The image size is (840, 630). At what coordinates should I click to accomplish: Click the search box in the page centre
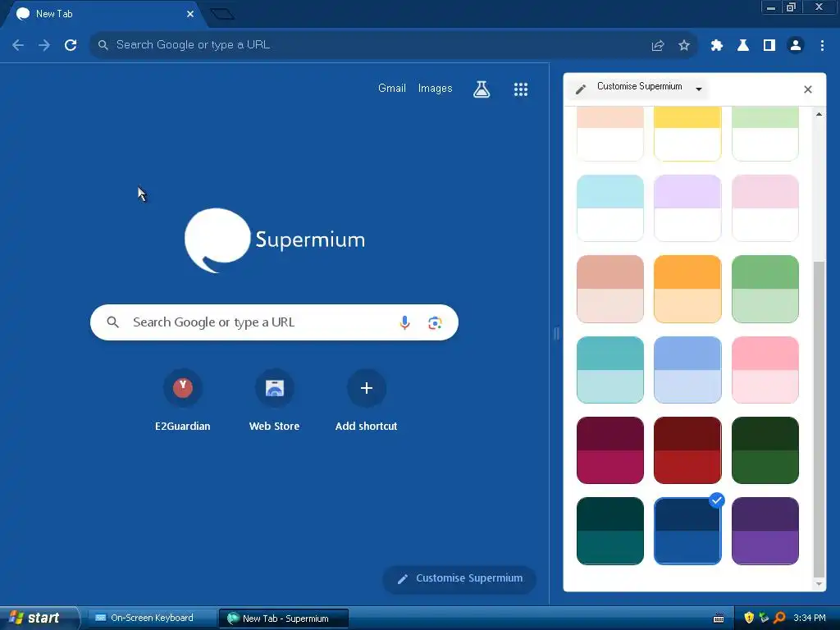pos(274,322)
